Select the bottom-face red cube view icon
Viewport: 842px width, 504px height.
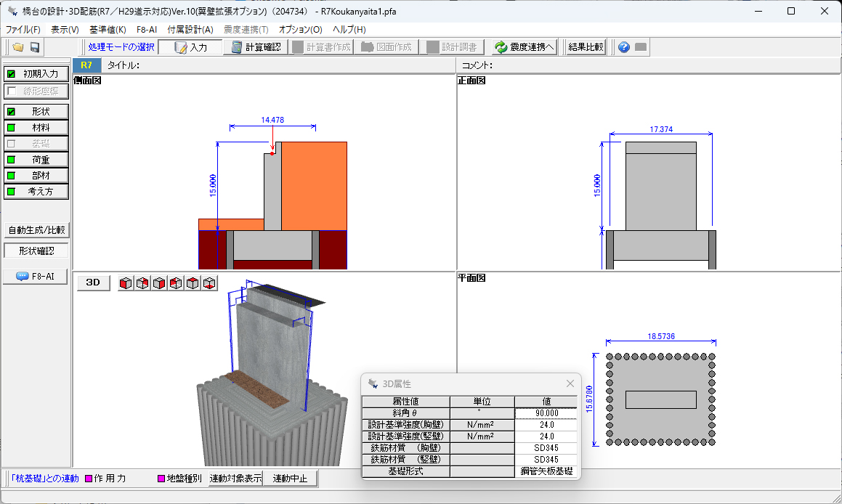coord(209,283)
